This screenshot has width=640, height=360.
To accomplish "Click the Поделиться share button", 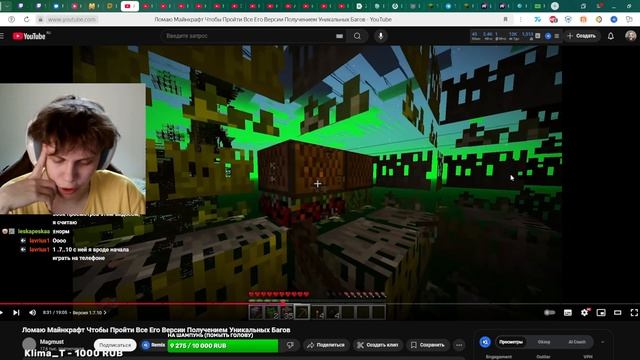I will (x=326, y=345).
